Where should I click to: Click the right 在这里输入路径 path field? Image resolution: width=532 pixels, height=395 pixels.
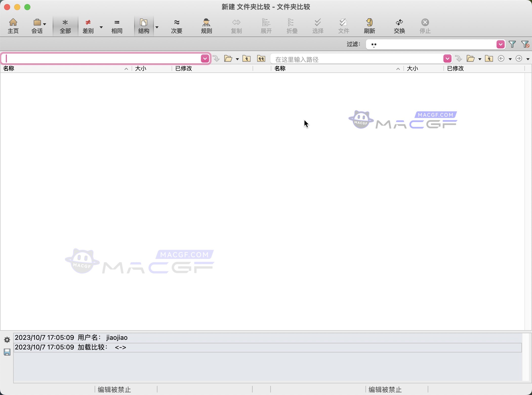[x=354, y=58]
